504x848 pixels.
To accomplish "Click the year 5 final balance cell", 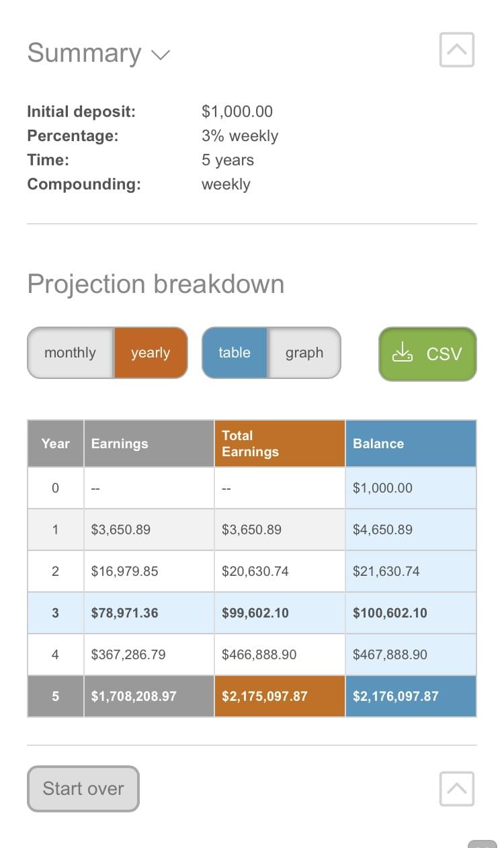I will click(x=411, y=696).
